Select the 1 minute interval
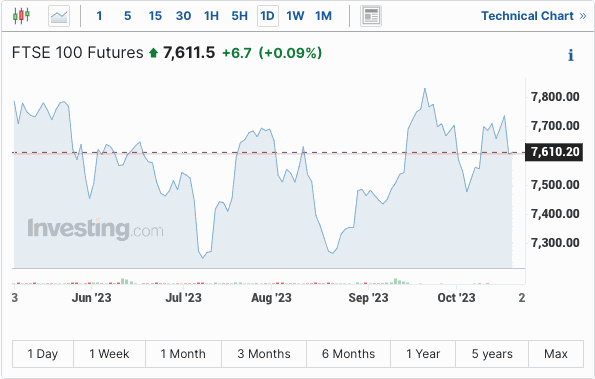This screenshot has height=379, width=595. 99,16
